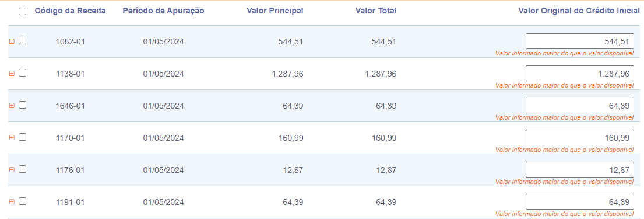
Task: Expand the 1138-01 row with plus icon
Action: pyautogui.click(x=12, y=73)
